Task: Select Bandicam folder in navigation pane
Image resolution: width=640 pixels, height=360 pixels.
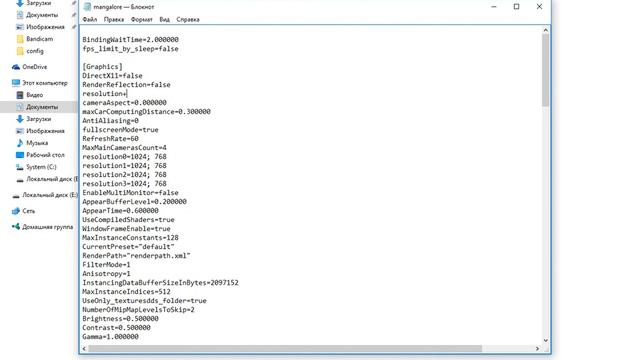Action: coord(40,39)
